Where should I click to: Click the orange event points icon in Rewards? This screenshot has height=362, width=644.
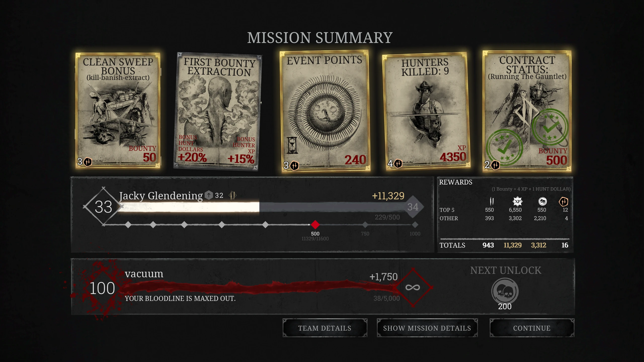563,202
